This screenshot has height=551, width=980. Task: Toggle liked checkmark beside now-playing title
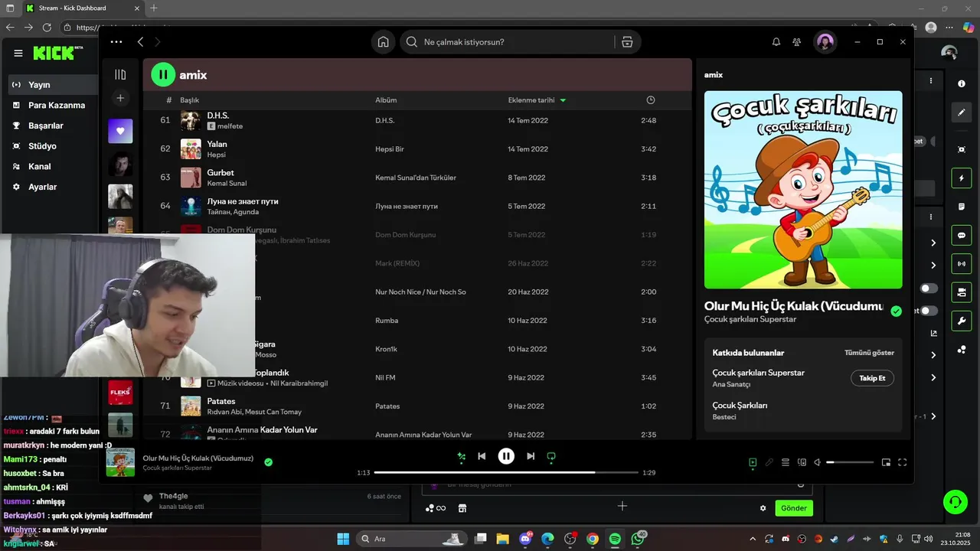click(x=268, y=462)
